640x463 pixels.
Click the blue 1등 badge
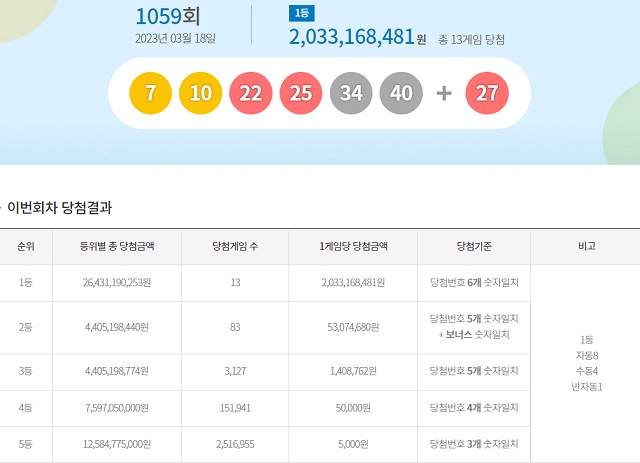point(302,13)
